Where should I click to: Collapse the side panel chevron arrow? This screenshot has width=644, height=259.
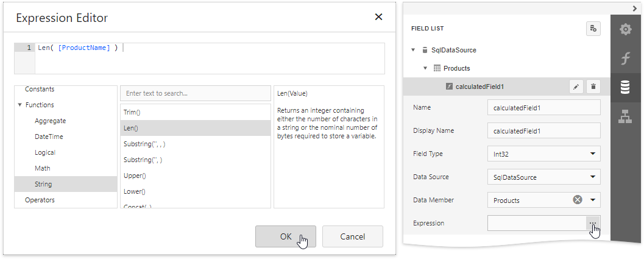(635, 7)
